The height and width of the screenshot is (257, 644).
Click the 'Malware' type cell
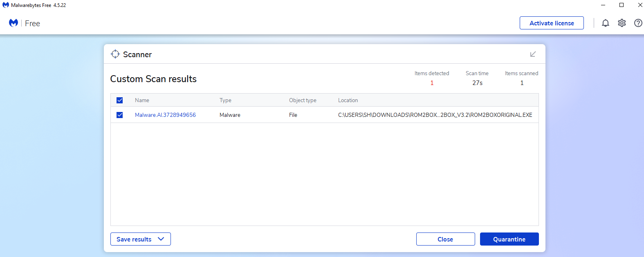[230, 115]
